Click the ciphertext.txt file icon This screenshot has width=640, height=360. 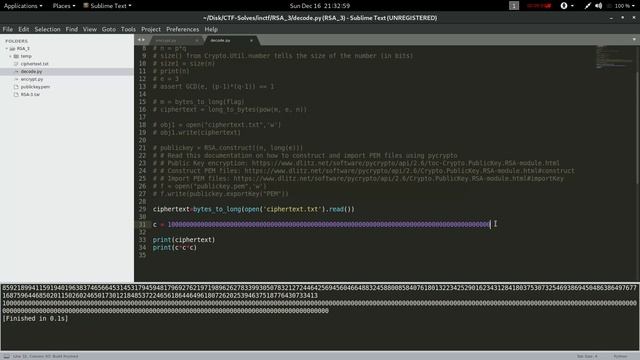16,64
